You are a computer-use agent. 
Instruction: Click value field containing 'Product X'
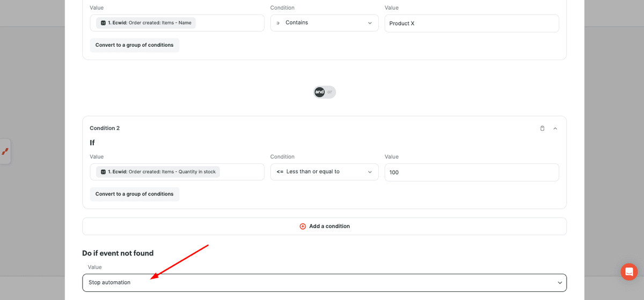coord(472,23)
